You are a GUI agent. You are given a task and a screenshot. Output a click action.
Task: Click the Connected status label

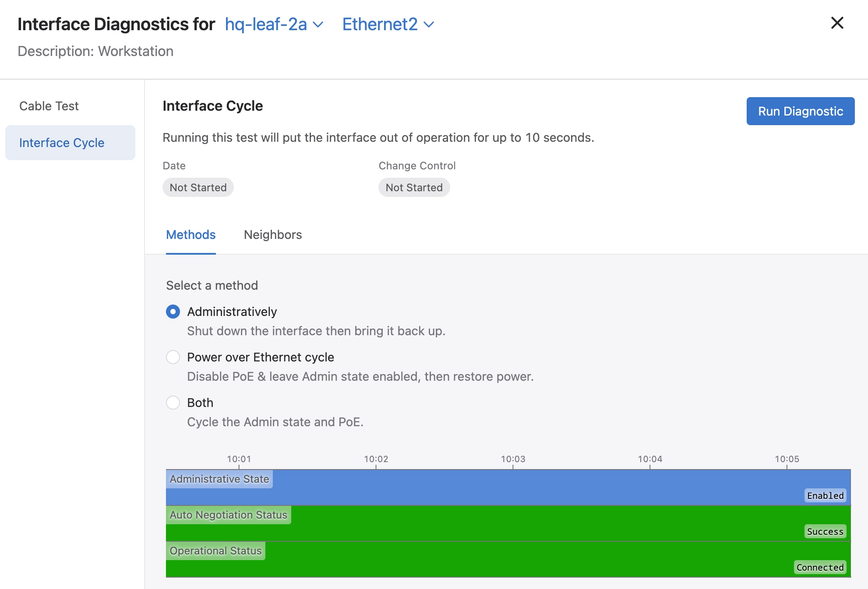(x=820, y=567)
